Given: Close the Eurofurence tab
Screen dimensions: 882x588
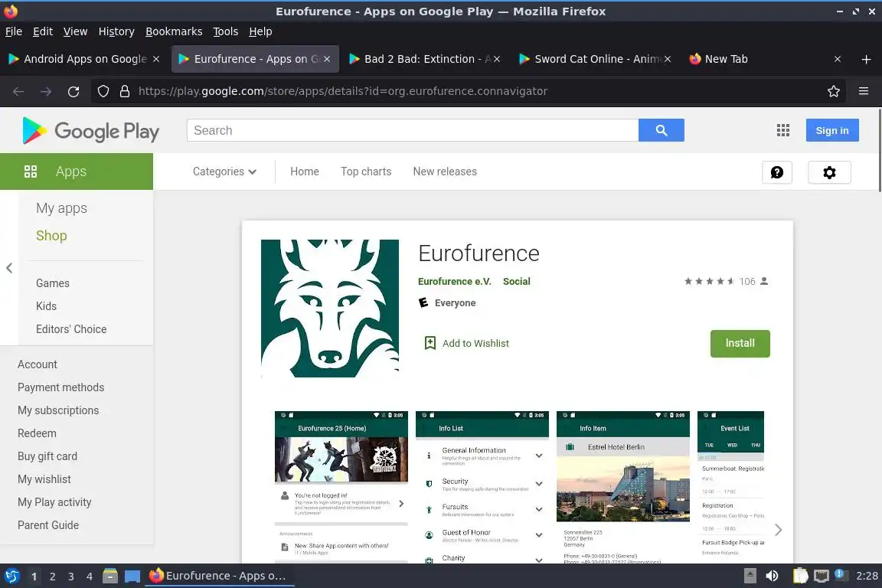Looking at the screenshot, I should pos(327,59).
